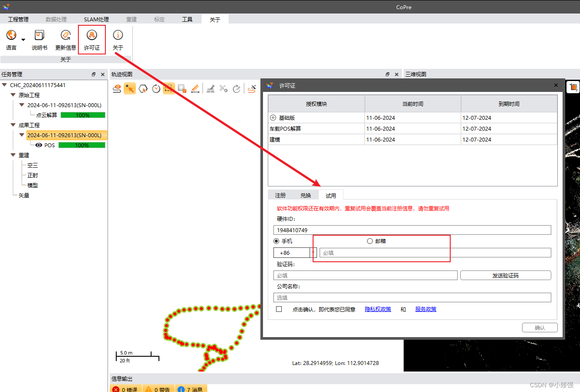Float the 任务管理 panel

(94, 74)
